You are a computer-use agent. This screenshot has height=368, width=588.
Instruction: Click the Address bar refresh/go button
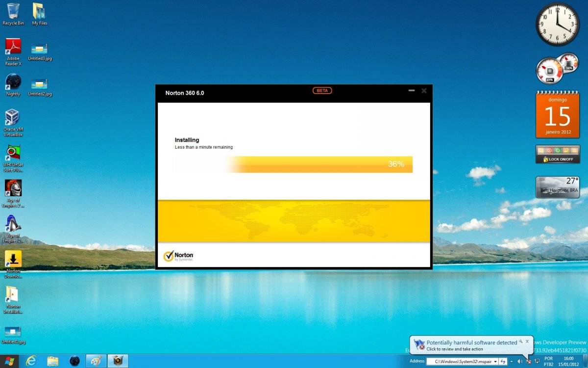(503, 362)
